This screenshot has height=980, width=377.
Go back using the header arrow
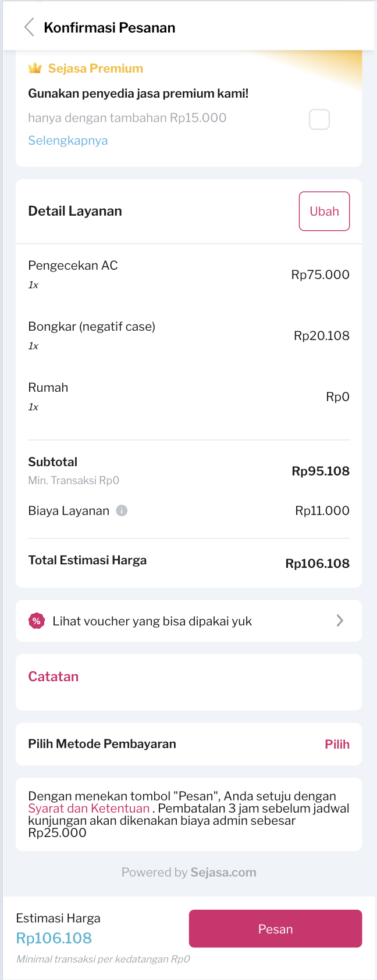click(x=29, y=27)
